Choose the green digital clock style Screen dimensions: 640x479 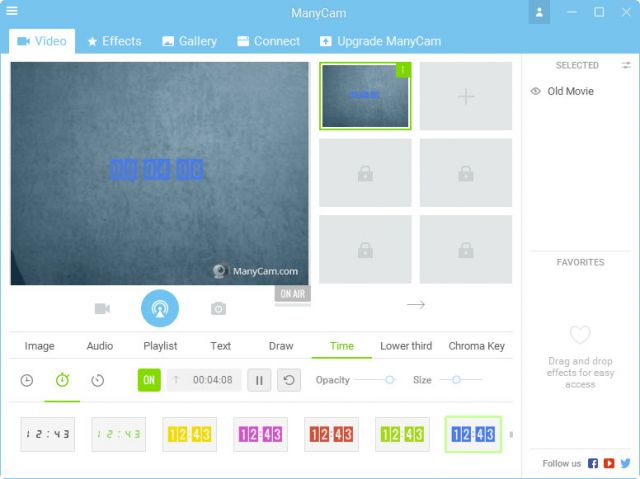[x=118, y=434]
